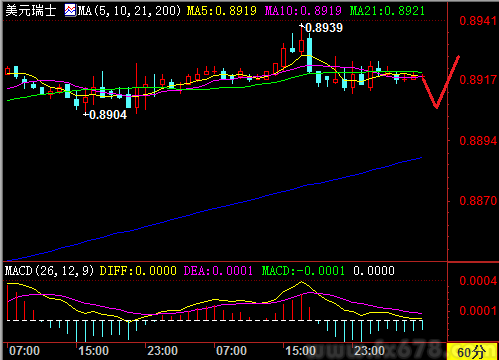Click the 0.8904 low price label
The height and width of the screenshot is (360, 499).
pyautogui.click(x=108, y=115)
